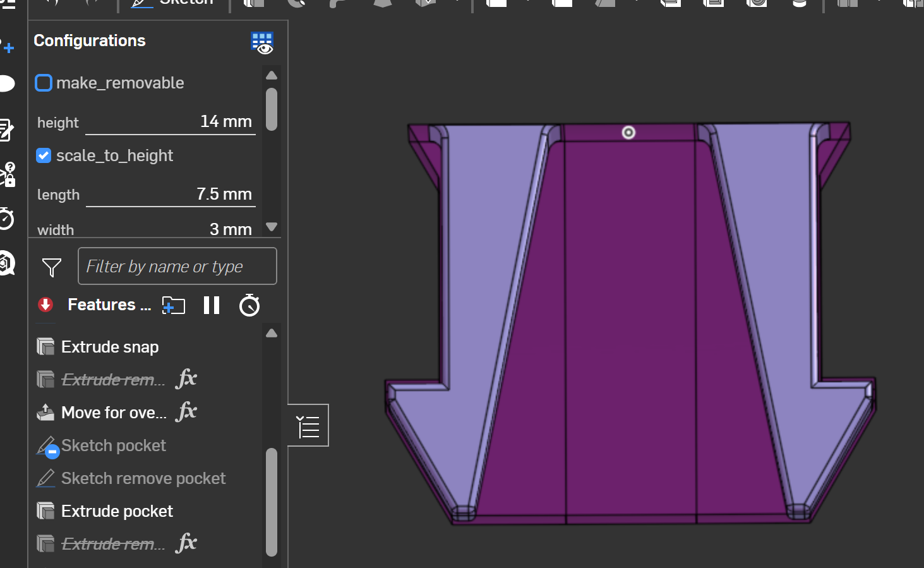Click the custom comment/edit notes sidebar icon

pos(6,129)
